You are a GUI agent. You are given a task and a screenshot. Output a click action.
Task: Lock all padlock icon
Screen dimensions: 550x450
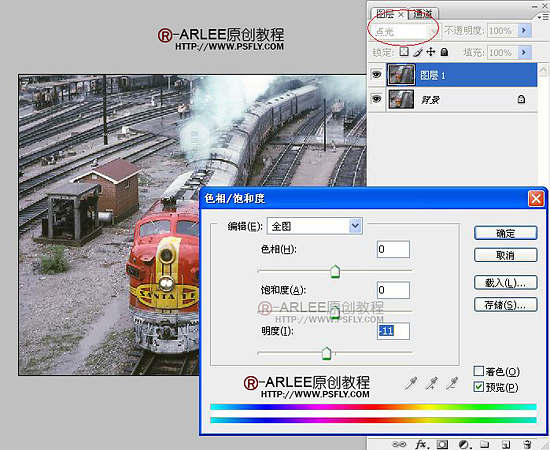point(444,52)
